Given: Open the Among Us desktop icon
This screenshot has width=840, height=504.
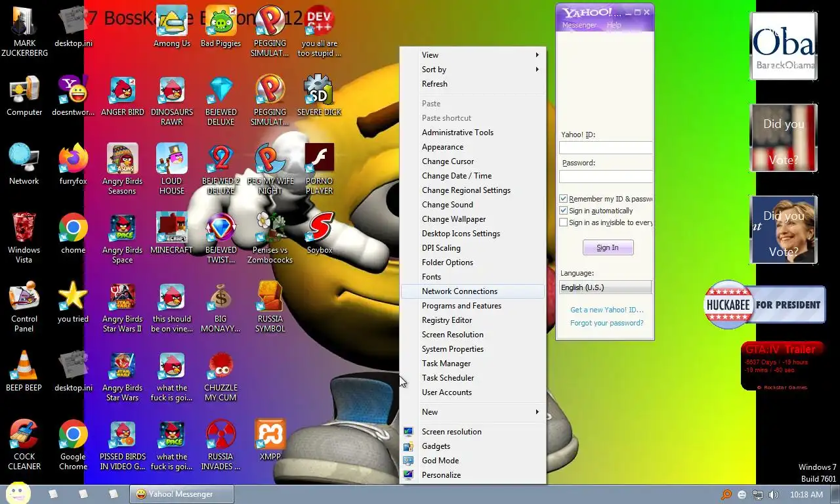Looking at the screenshot, I should click(x=171, y=28).
